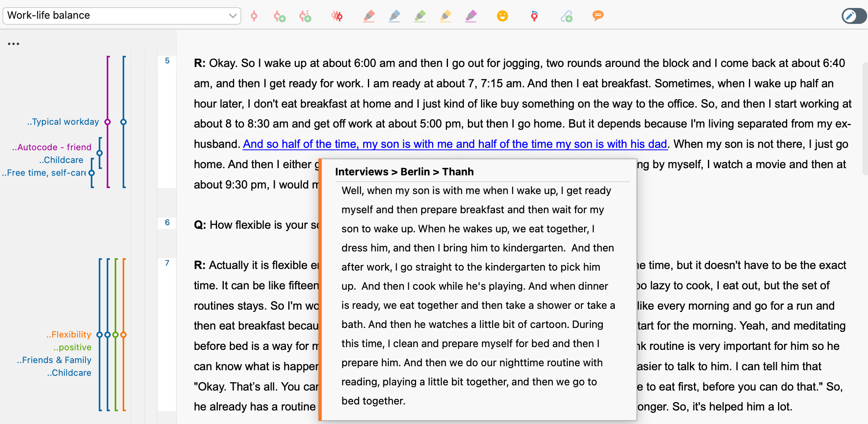The image size is (868, 424).
Task: Open three-dots options menu in coding column
Action: pos(14,44)
